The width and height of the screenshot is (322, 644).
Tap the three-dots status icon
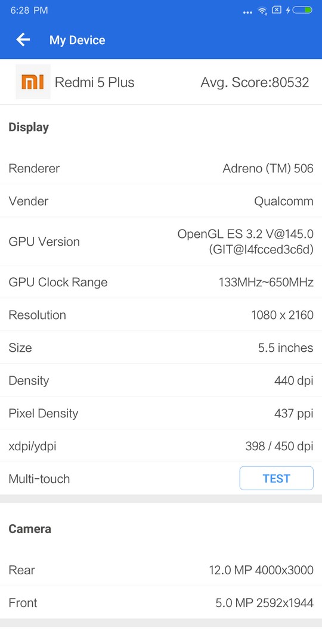click(247, 13)
